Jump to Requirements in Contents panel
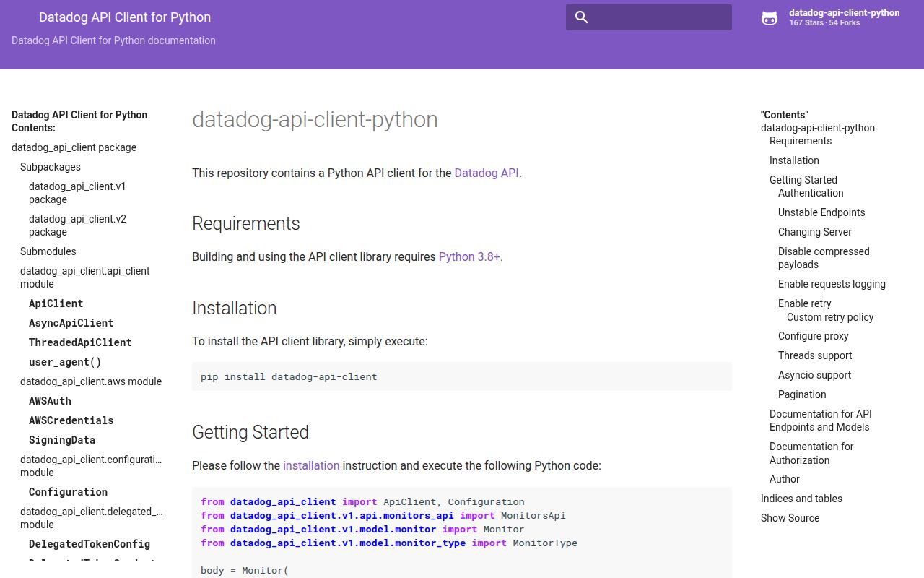 click(x=801, y=141)
